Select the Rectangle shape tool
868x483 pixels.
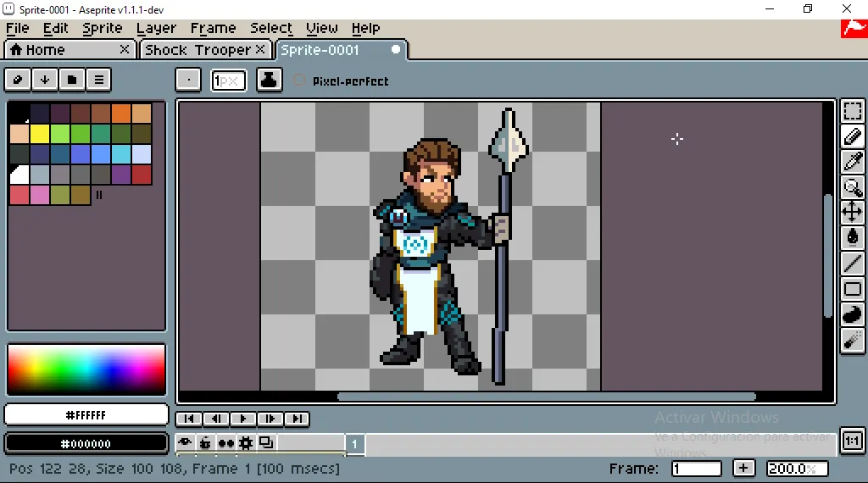point(853,289)
